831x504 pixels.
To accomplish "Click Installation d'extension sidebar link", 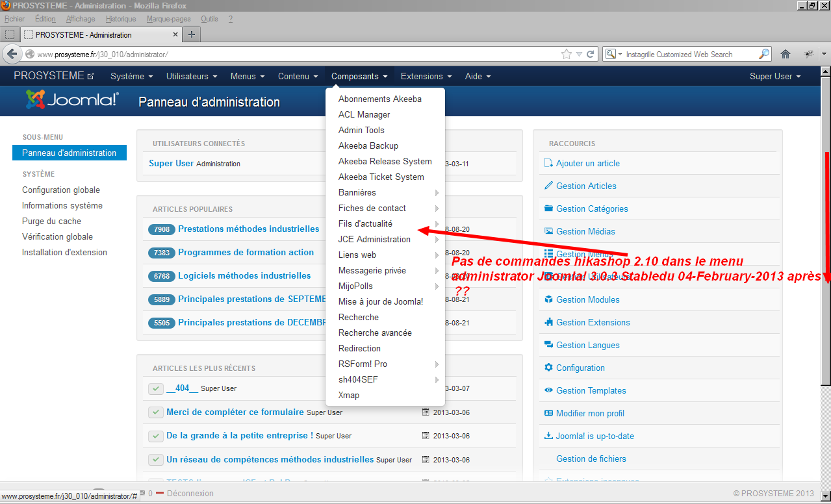I will point(64,252).
